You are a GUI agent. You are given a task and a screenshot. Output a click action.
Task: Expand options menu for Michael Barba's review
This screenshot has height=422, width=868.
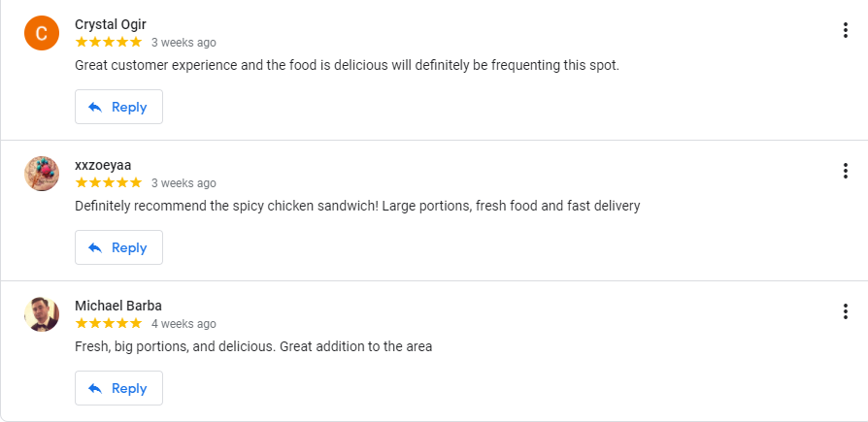click(x=846, y=311)
